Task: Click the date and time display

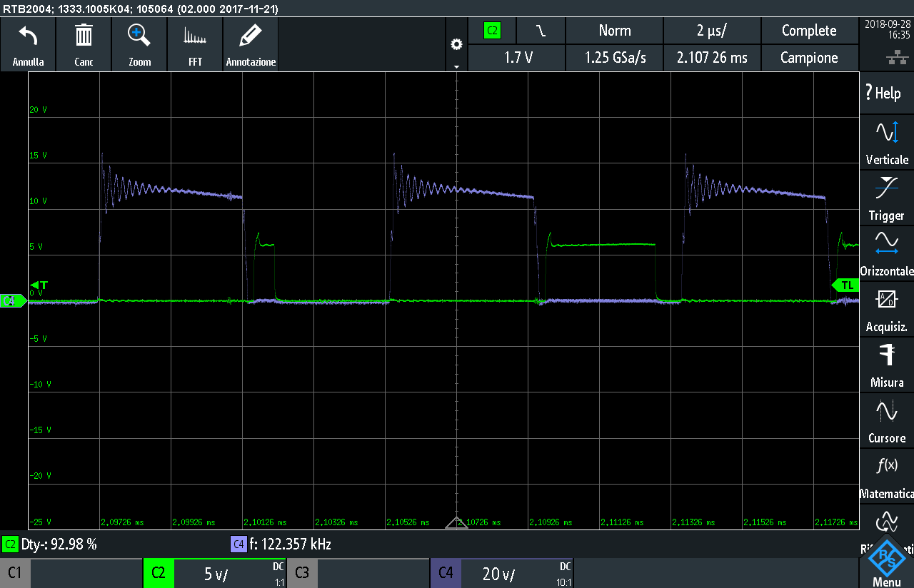Action: click(x=886, y=29)
